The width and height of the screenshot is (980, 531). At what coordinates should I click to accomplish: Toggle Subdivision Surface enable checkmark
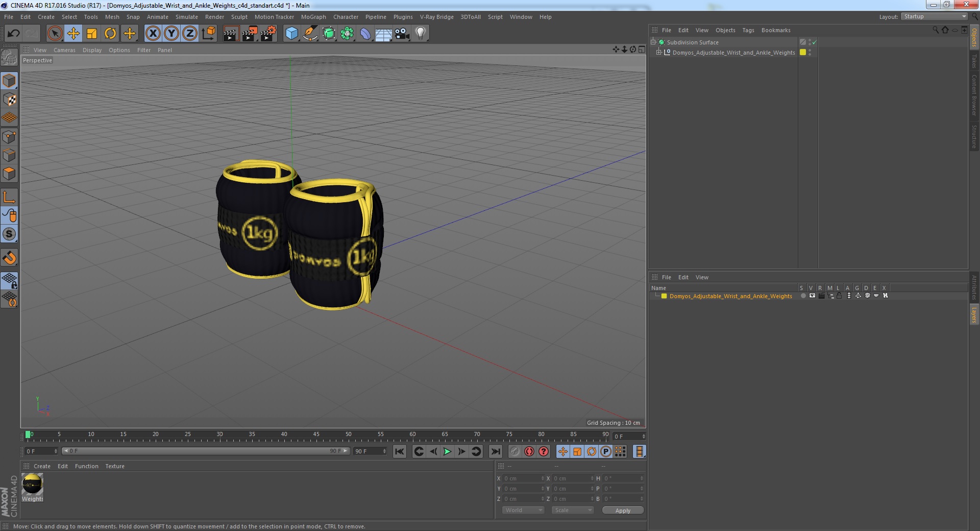815,42
